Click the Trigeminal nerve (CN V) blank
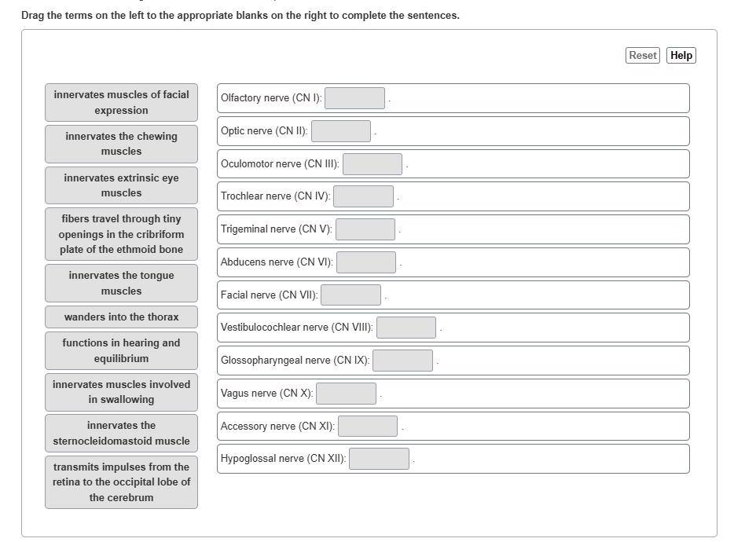Screen dimensions: 756x542 pos(365,229)
